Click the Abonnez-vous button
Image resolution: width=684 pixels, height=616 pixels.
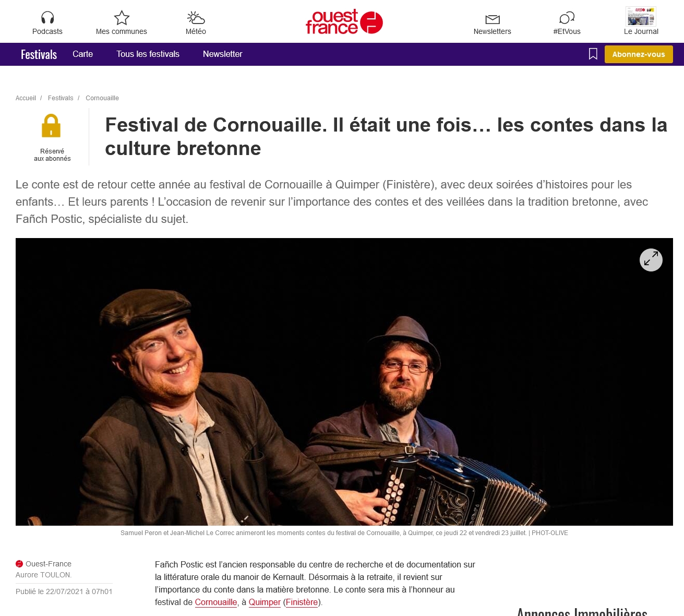(x=639, y=54)
